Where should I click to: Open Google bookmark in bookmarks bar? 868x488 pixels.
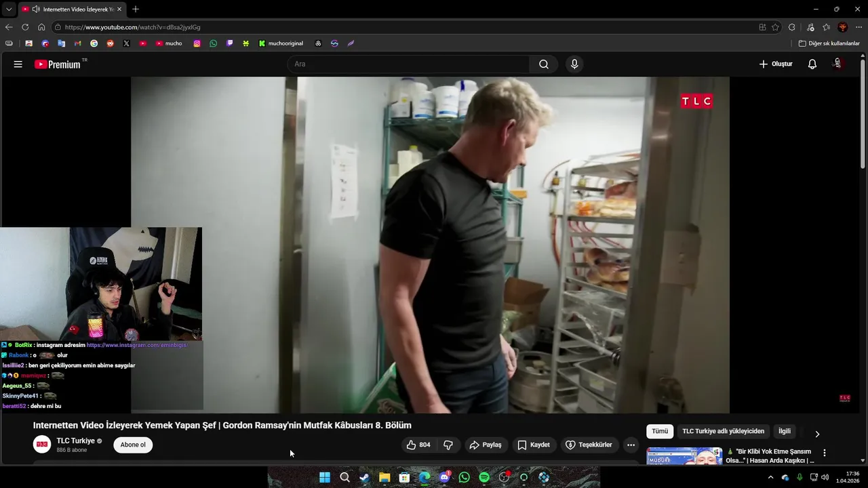tap(94, 43)
